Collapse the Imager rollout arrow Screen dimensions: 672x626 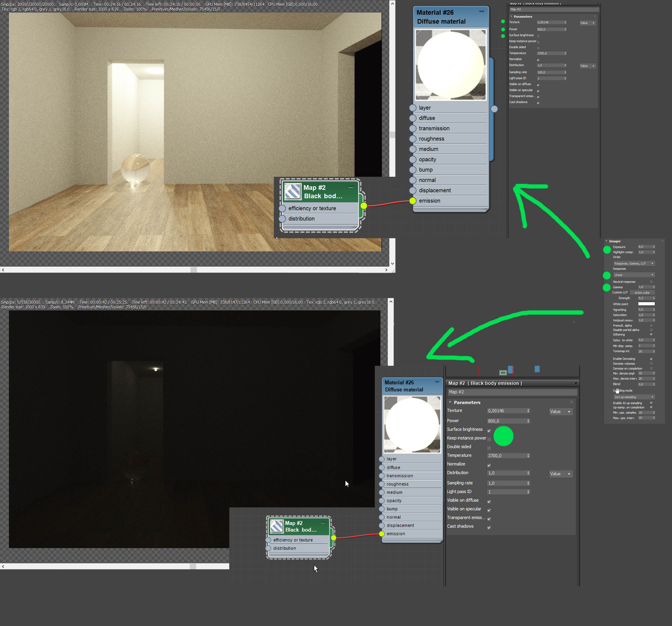tap(606, 241)
